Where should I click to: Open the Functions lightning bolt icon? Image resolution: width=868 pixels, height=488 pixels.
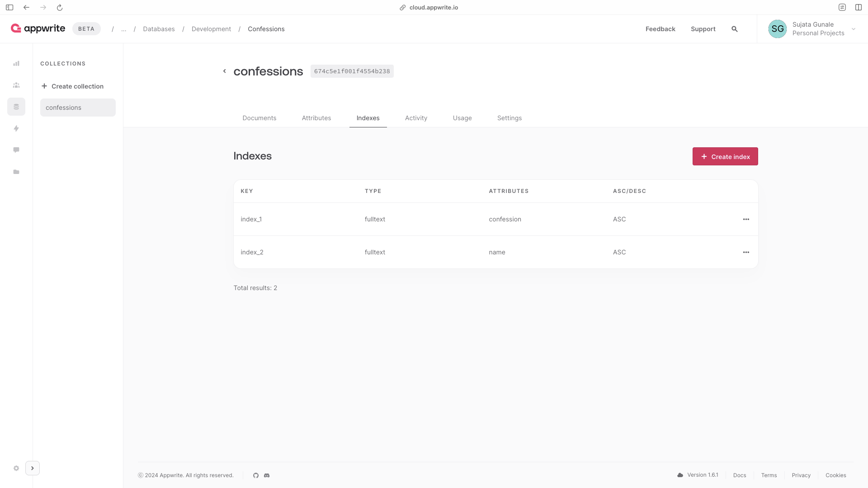click(16, 129)
